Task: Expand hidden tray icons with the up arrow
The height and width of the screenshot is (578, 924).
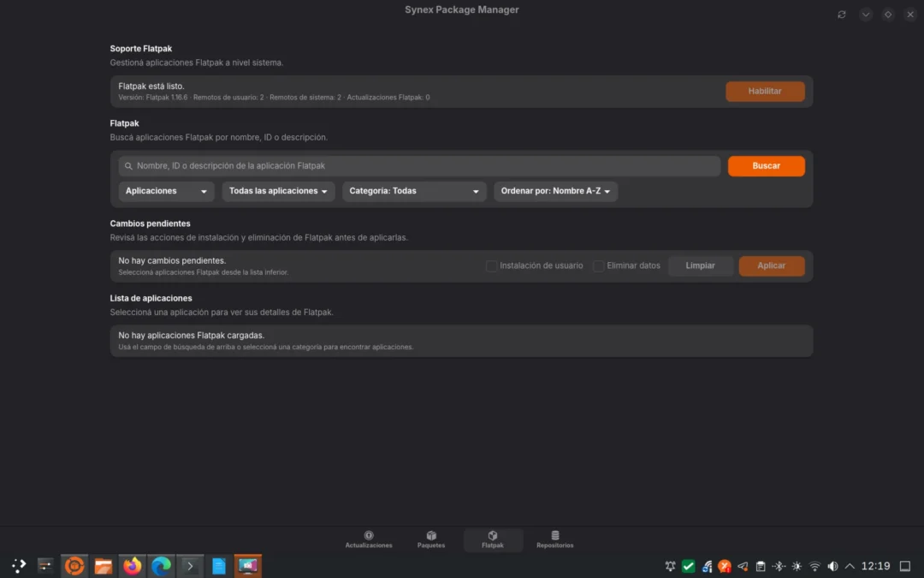Action: (x=850, y=566)
